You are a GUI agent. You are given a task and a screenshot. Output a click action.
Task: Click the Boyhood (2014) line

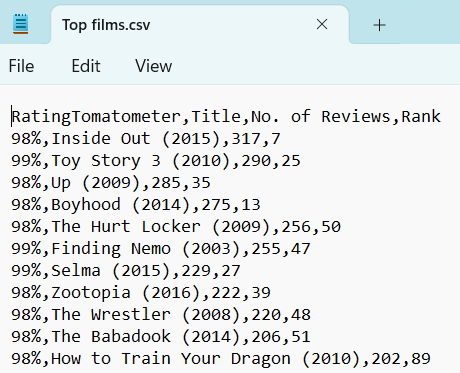[136, 205]
